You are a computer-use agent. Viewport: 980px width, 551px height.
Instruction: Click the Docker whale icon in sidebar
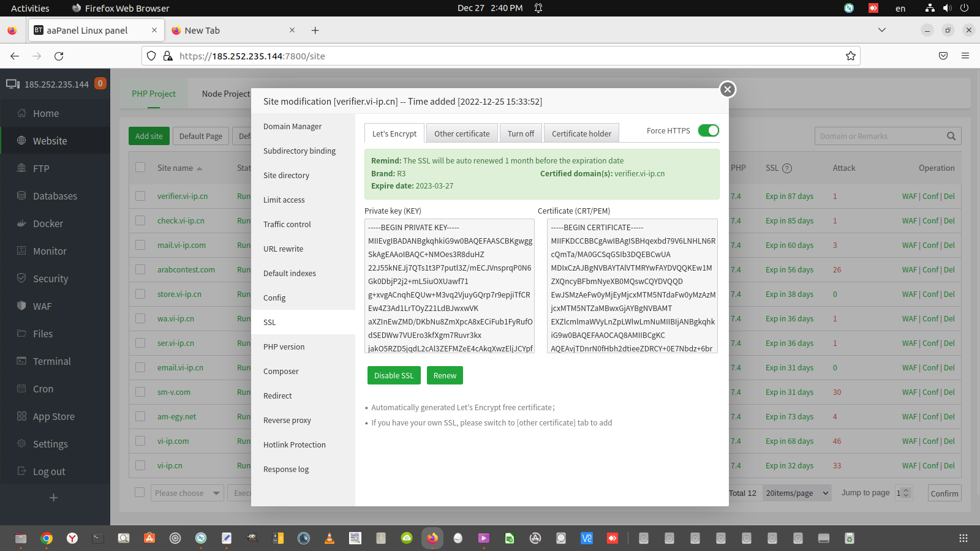[21, 223]
